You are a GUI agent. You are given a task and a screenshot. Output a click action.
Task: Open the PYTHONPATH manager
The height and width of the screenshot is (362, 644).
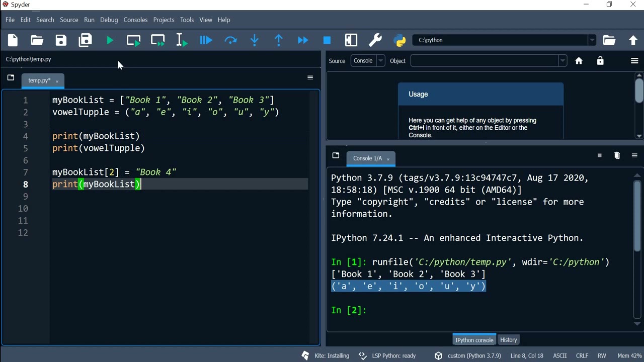pyautogui.click(x=399, y=40)
